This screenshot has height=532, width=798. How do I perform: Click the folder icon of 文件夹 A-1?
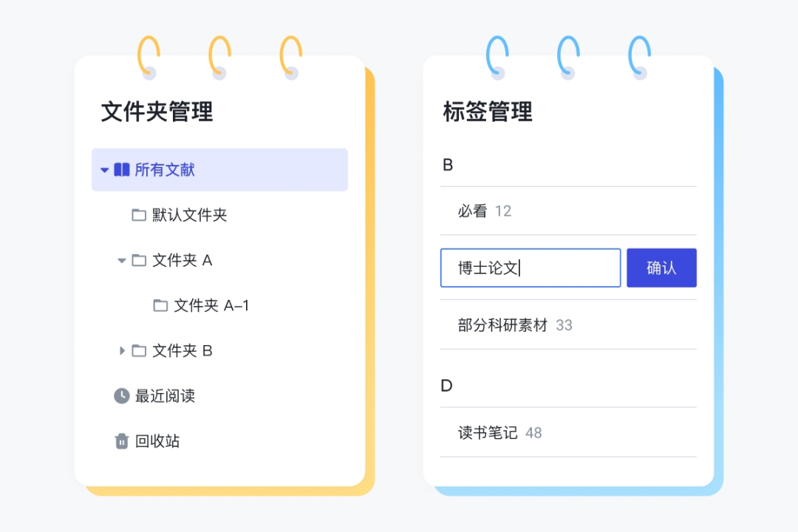tap(160, 305)
